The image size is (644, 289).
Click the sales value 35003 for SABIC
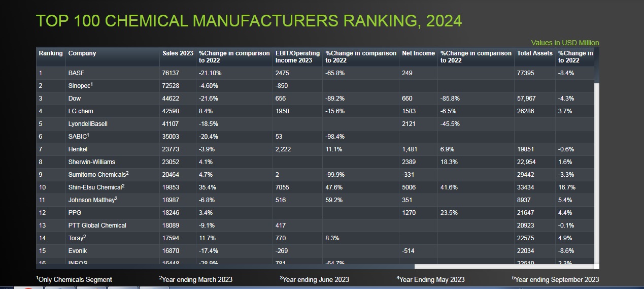click(x=171, y=137)
